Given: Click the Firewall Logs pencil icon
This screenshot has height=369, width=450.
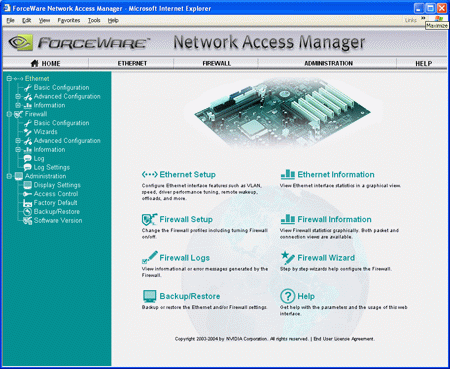Looking at the screenshot, I should pos(150,257).
